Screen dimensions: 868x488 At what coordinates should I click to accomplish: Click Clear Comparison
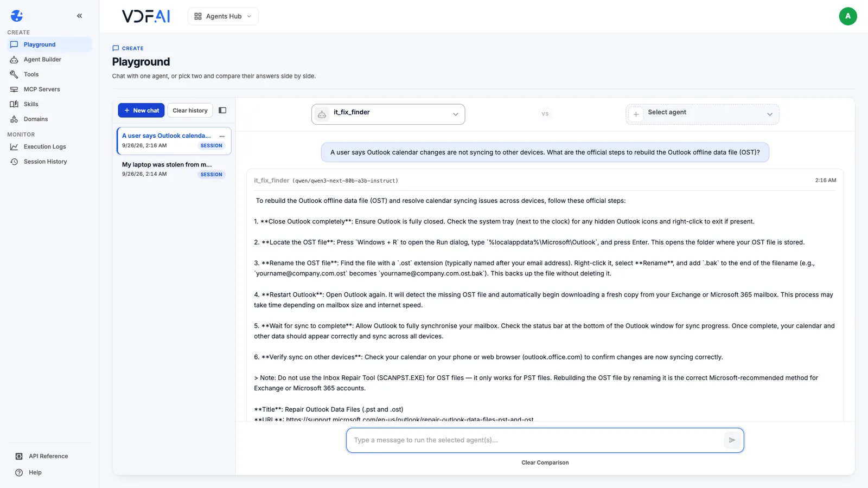pyautogui.click(x=545, y=463)
